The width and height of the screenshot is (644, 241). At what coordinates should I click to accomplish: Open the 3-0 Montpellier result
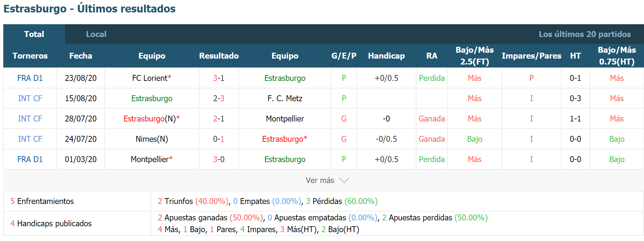[219, 159]
